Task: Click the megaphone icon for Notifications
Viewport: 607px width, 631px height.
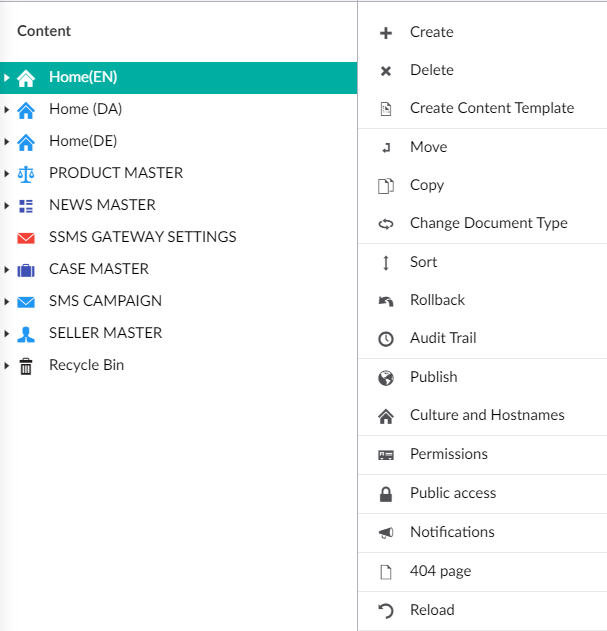Action: click(x=386, y=533)
